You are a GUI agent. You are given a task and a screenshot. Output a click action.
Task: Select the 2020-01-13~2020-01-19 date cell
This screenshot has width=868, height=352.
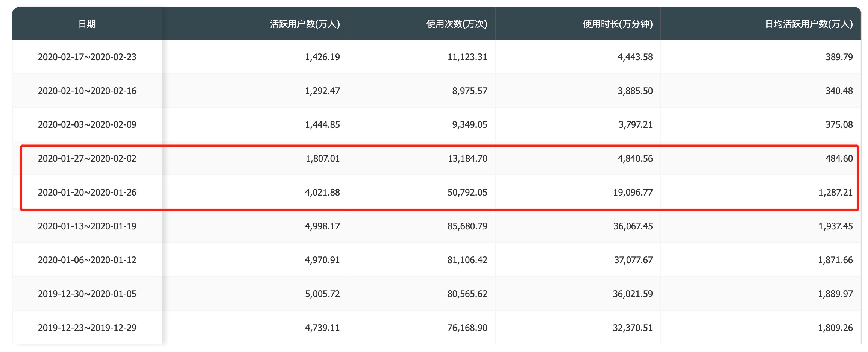87,226
